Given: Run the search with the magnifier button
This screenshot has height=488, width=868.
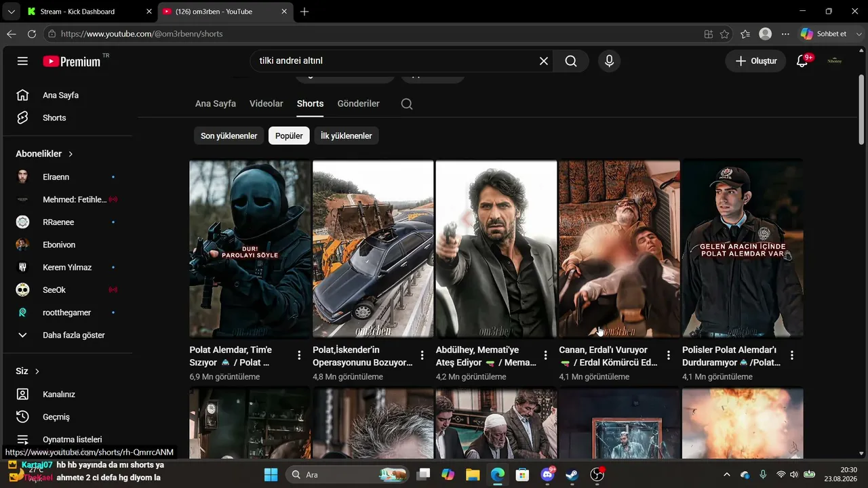Looking at the screenshot, I should (x=571, y=61).
